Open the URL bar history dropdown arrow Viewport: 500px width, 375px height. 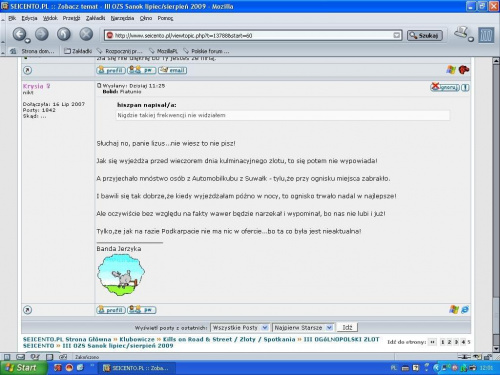[x=397, y=35]
